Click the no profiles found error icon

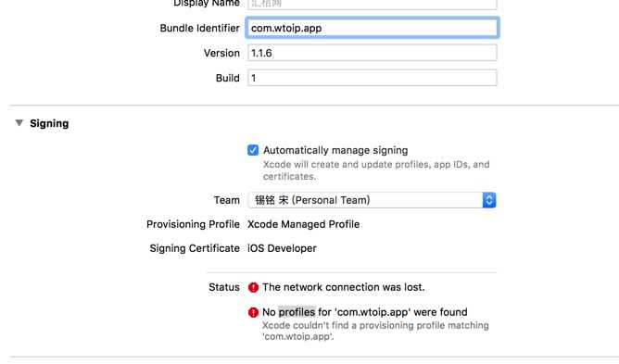point(253,312)
